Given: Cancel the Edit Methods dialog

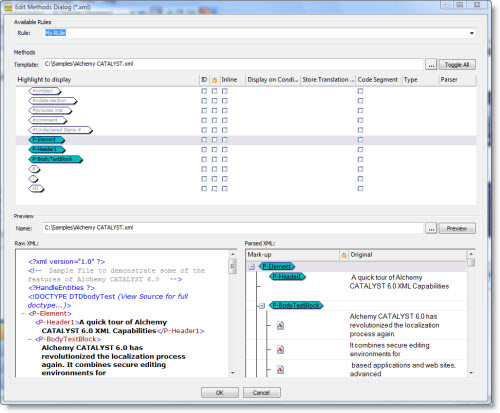Looking at the screenshot, I should click(261, 392).
